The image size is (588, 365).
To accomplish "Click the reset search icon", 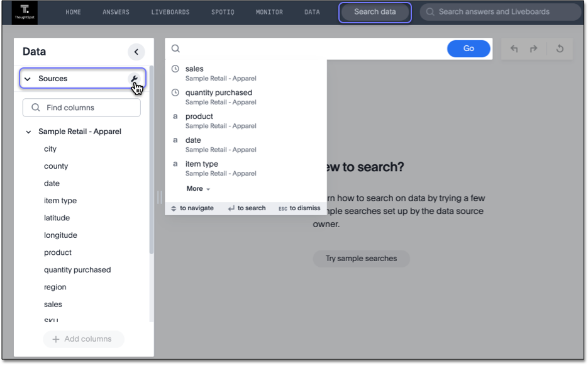I will click(560, 49).
